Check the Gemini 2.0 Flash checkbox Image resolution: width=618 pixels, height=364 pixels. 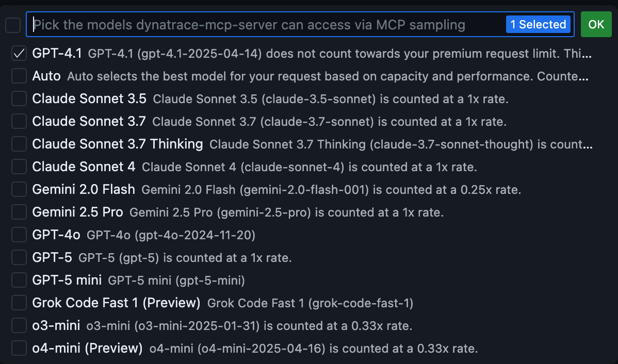19,190
